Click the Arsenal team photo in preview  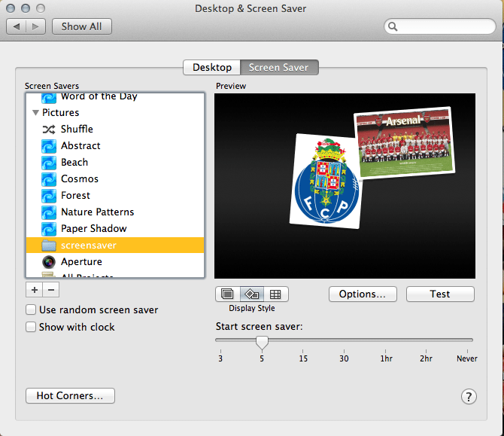[405, 142]
